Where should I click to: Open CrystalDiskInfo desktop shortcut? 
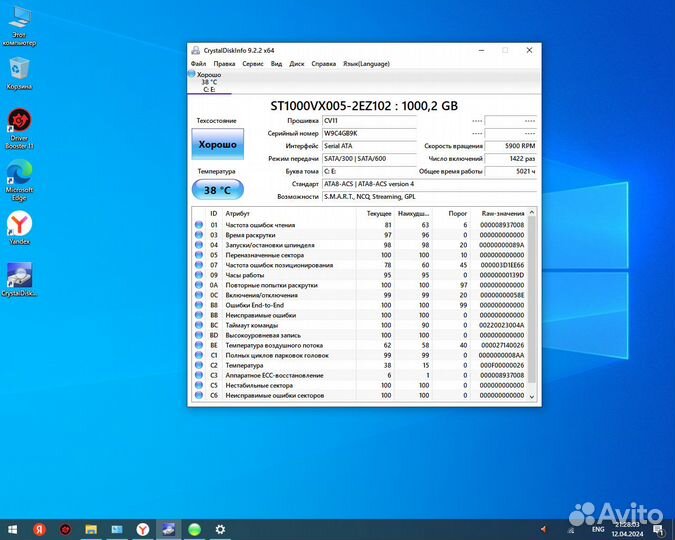click(19, 279)
